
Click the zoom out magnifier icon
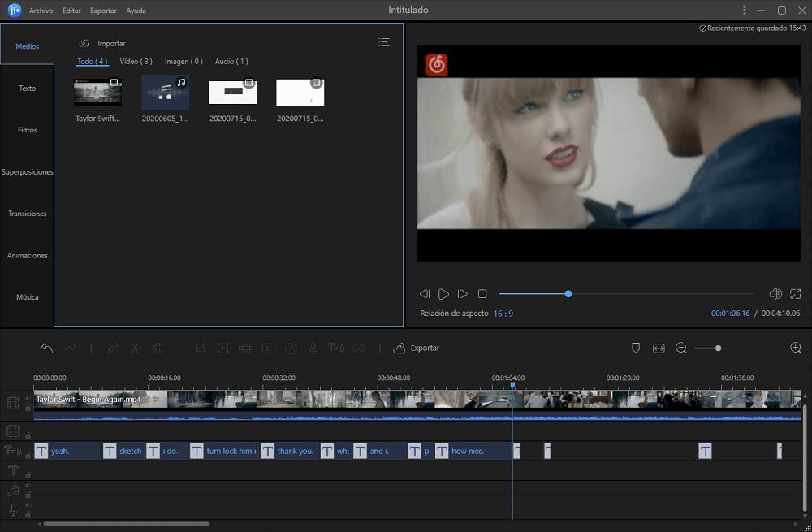[681, 348]
